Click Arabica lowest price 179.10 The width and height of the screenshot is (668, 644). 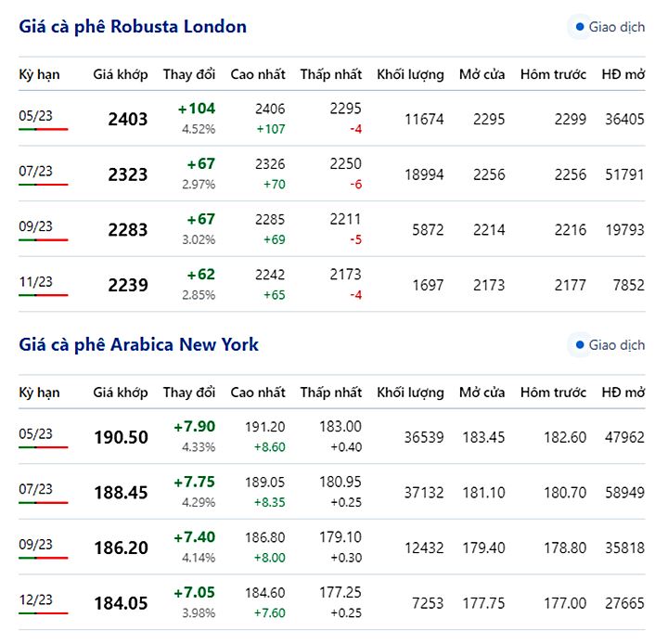point(340,537)
